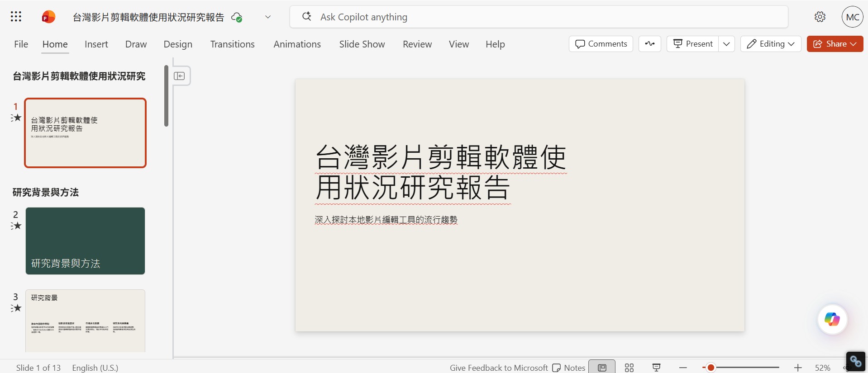Open the View tab
868x373 pixels.
[459, 44]
